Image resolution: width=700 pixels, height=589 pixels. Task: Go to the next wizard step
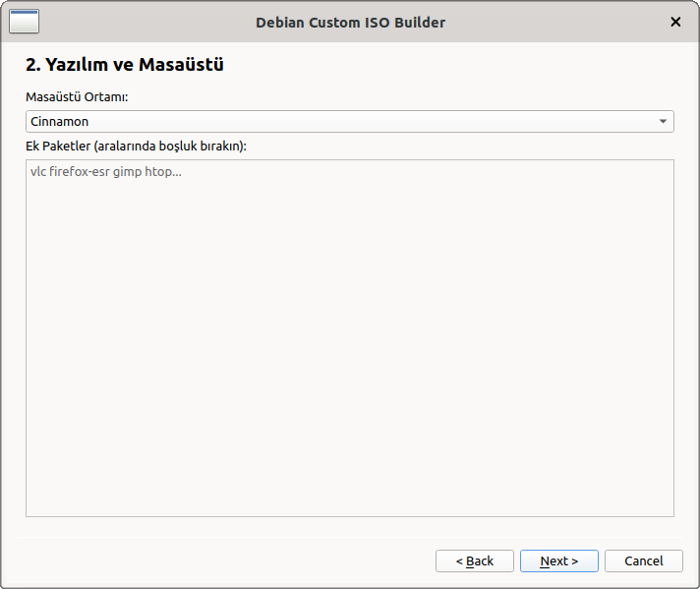(558, 560)
